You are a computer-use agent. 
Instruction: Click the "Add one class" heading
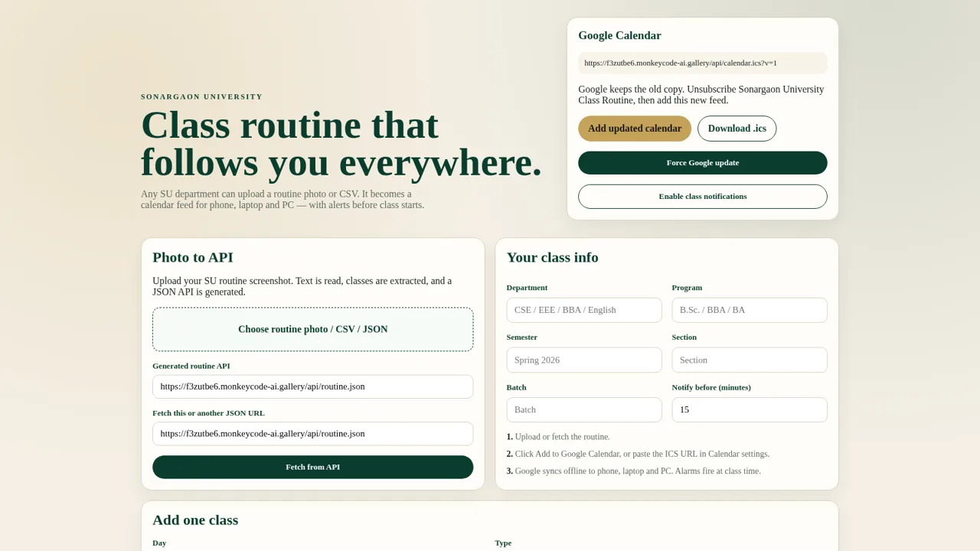[195, 520]
